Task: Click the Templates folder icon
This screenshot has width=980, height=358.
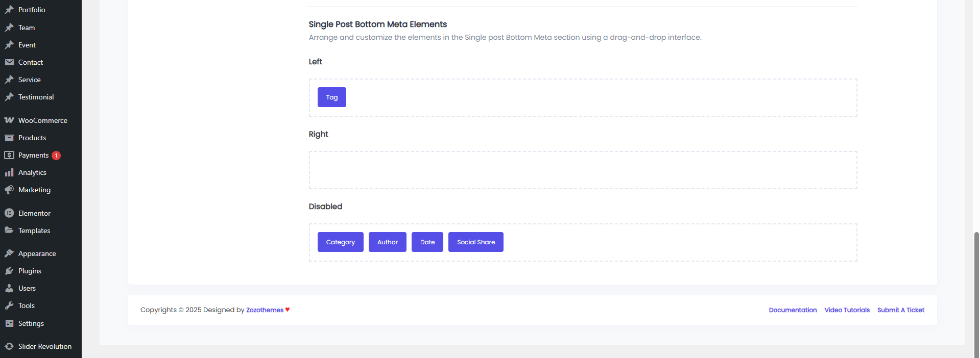Action: [x=9, y=231]
